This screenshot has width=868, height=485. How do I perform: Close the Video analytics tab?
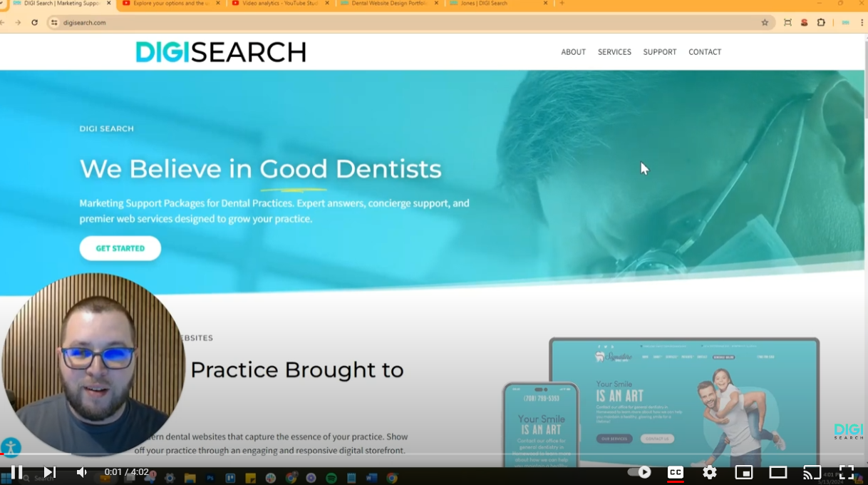click(328, 4)
